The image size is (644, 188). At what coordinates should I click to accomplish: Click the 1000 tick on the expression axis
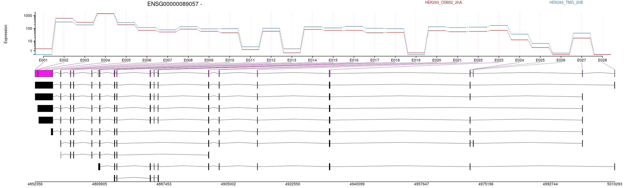coord(28,16)
